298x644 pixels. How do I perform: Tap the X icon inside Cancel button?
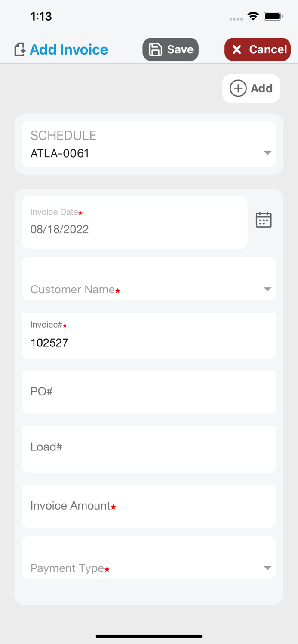(x=237, y=49)
